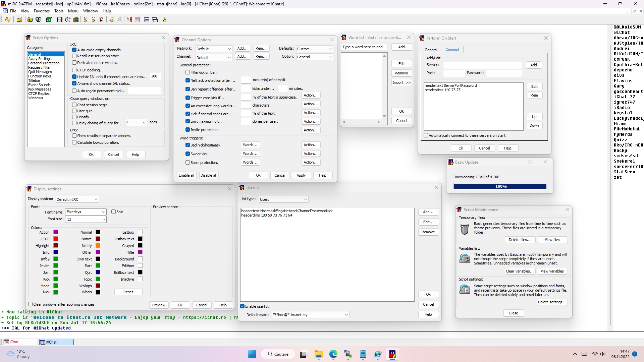Check Bold font option in Display settings
The height and width of the screenshot is (362, 644).
[114, 212]
